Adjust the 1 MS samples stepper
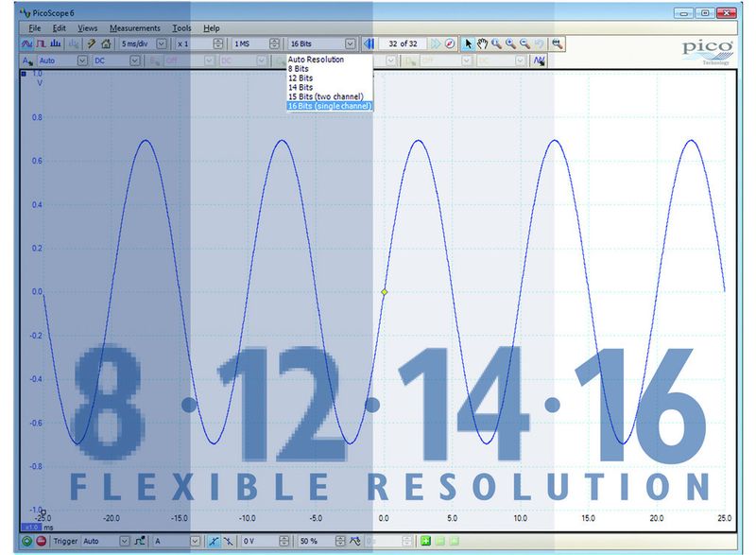Screen dimensions: 756x555 pos(274,43)
